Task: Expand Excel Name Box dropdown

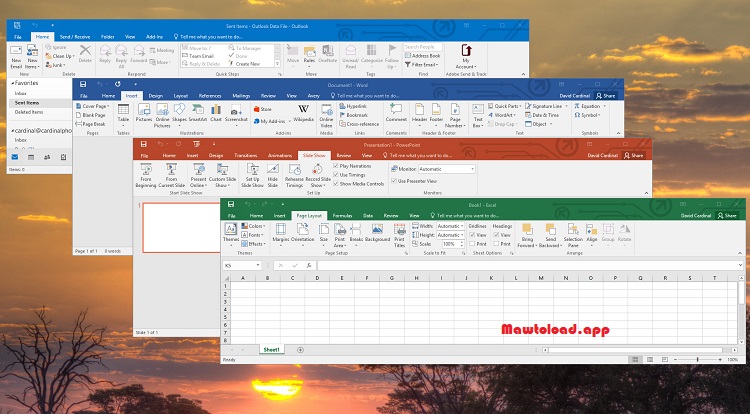Action: (258, 265)
